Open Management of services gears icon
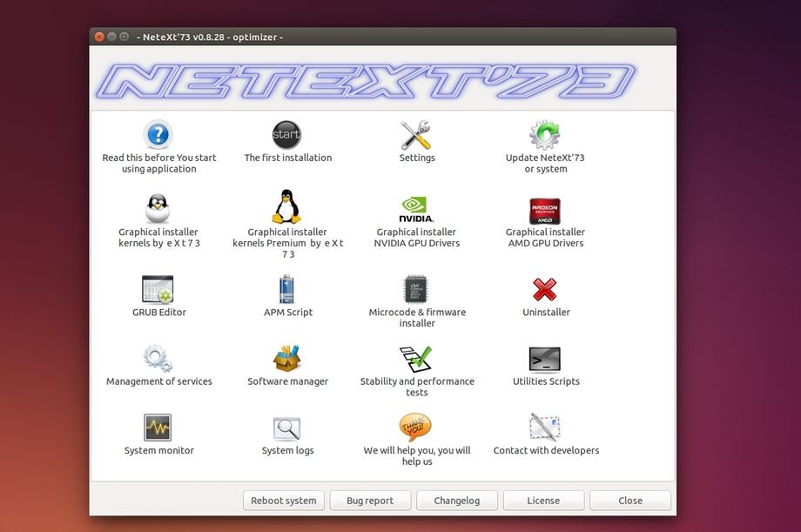Viewport: 801px width, 532px height. 158,358
